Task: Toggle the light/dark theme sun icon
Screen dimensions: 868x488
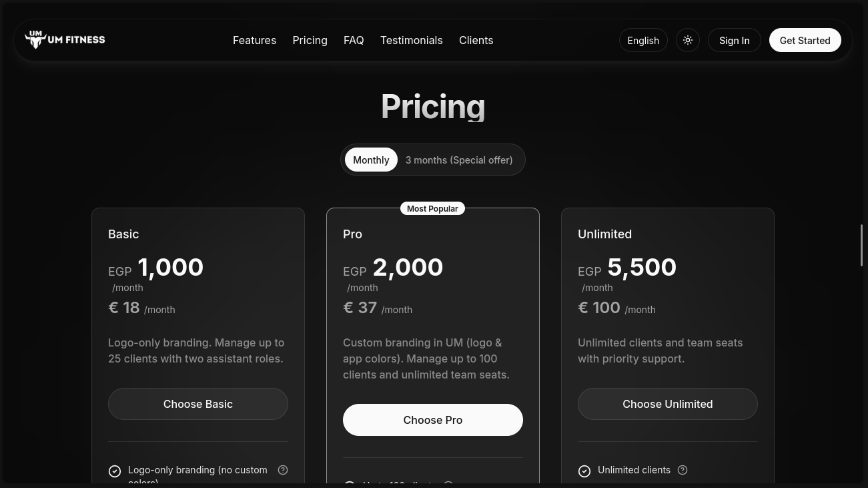Action: point(688,40)
